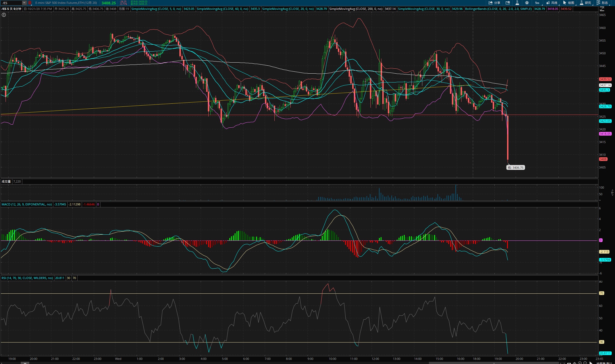Select SimpleMovingAvg (CLOSE, 20, 0, no) label
This screenshot has height=364, width=615.
(x=288, y=9)
